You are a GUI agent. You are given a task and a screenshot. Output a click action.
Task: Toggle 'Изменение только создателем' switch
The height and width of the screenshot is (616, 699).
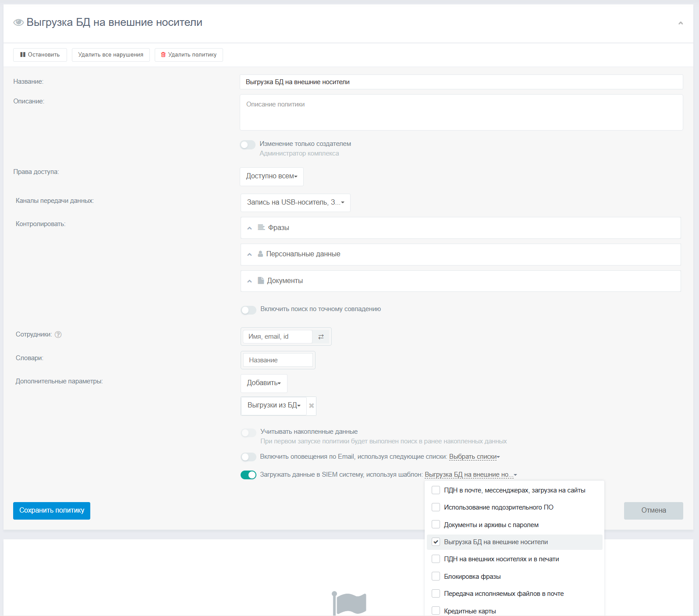coord(248,145)
